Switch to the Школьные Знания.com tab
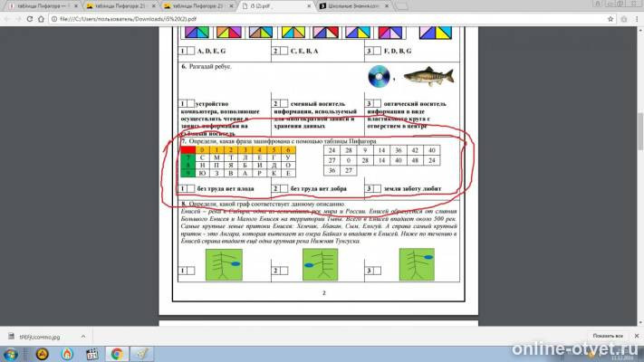This screenshot has height=362, width=644. (354, 6)
